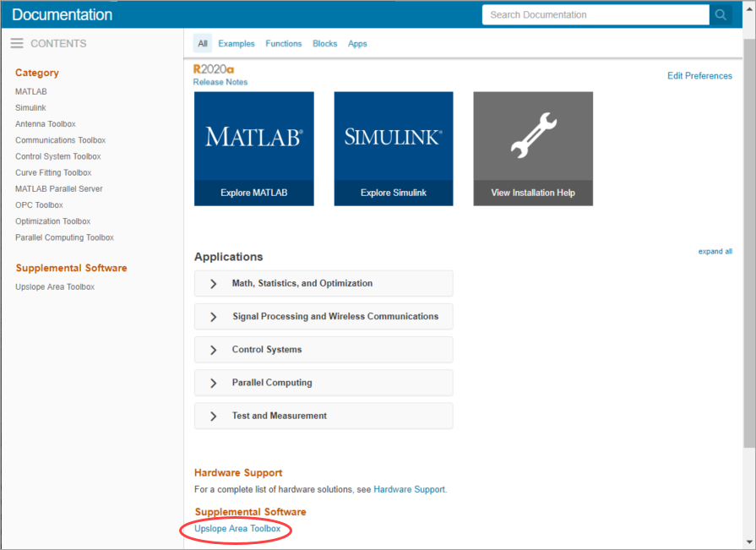Open the Apps tab

(x=357, y=43)
